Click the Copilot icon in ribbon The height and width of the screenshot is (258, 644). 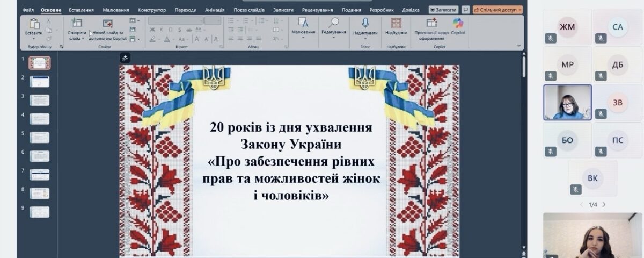click(458, 25)
